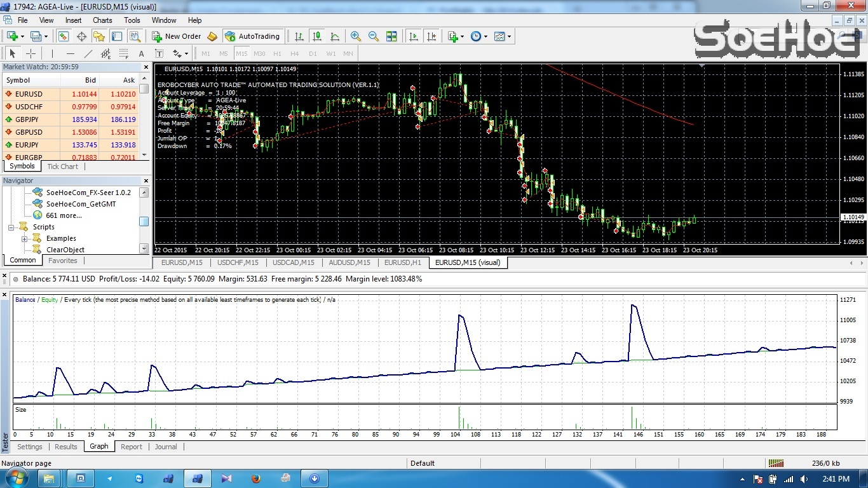Viewport: 868px width, 488px height.
Task: Switch to the EURUSD,H1 chart tab
Action: pos(403,262)
